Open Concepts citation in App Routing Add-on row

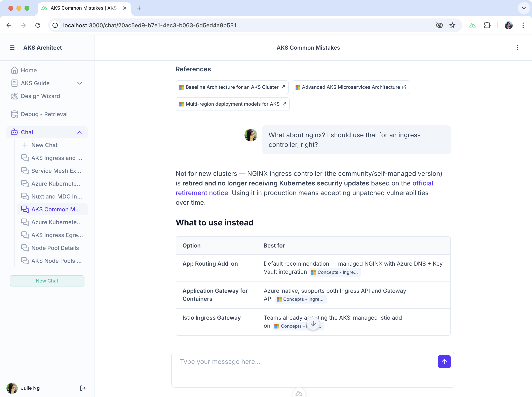335,272
